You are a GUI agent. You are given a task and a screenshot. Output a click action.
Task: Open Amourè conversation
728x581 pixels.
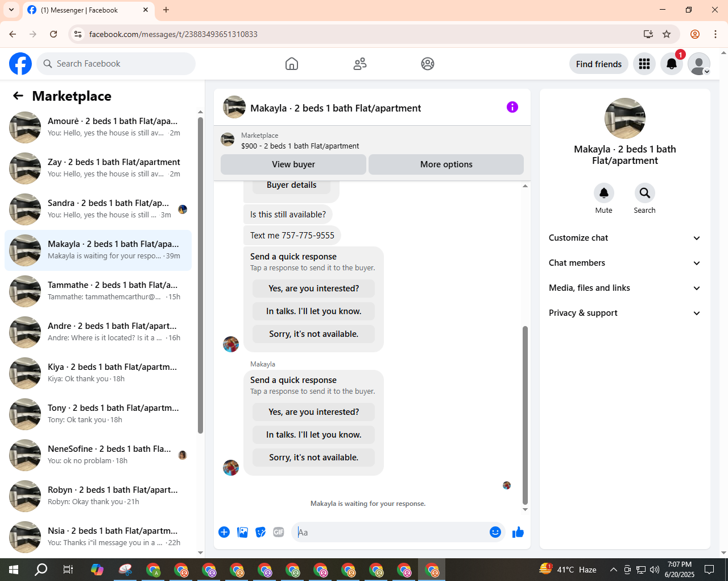98,127
